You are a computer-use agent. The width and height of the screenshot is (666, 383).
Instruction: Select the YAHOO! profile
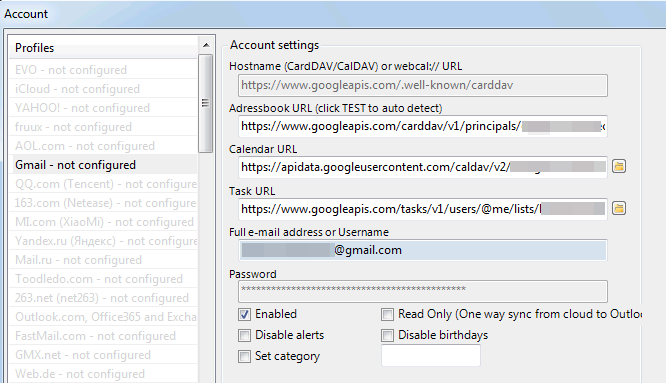pyautogui.click(x=103, y=107)
